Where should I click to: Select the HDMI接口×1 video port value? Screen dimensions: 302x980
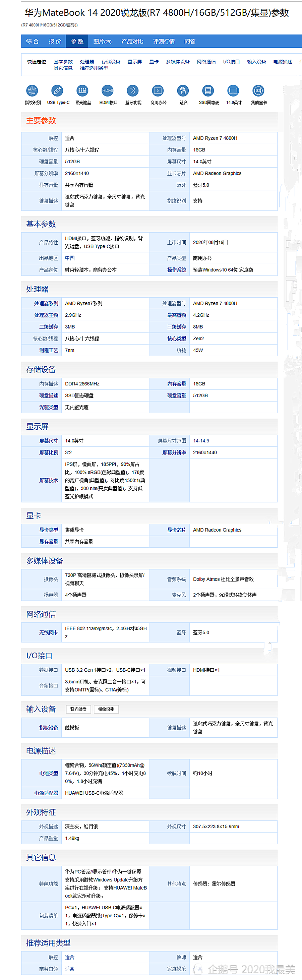click(206, 670)
